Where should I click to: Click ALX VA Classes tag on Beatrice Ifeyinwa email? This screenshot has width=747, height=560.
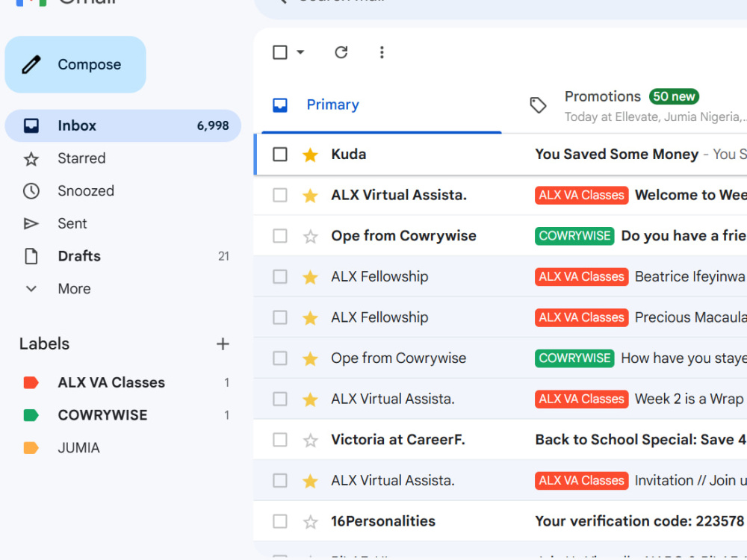pos(582,277)
